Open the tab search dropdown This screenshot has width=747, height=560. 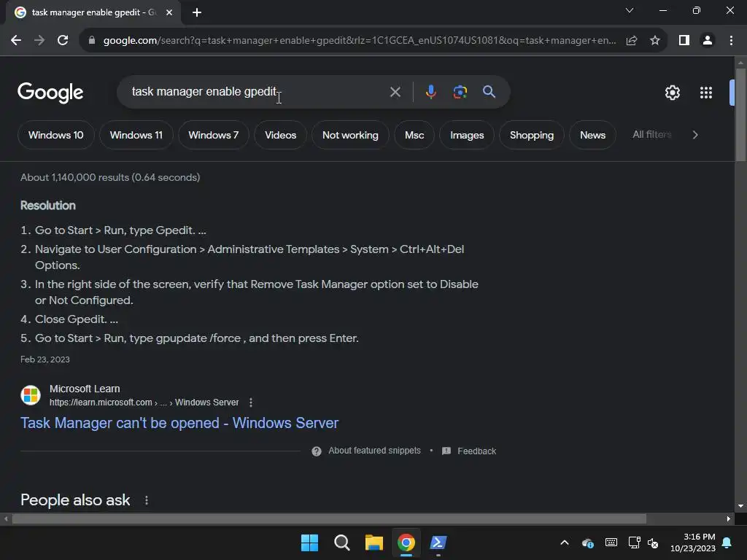(x=630, y=10)
